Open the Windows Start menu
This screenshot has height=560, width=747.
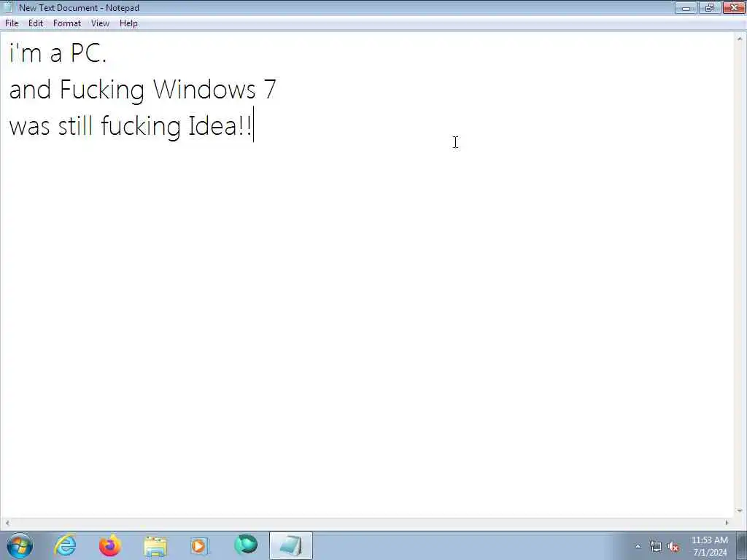pyautogui.click(x=20, y=545)
